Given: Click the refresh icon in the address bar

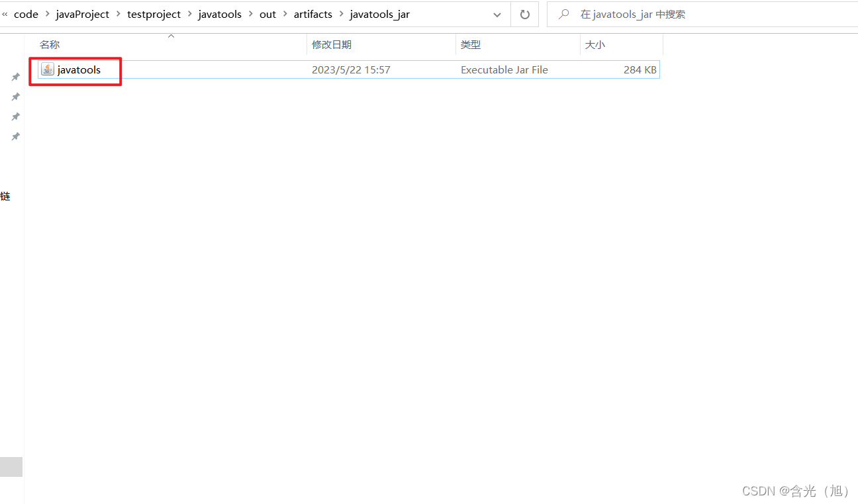Looking at the screenshot, I should pyautogui.click(x=524, y=14).
